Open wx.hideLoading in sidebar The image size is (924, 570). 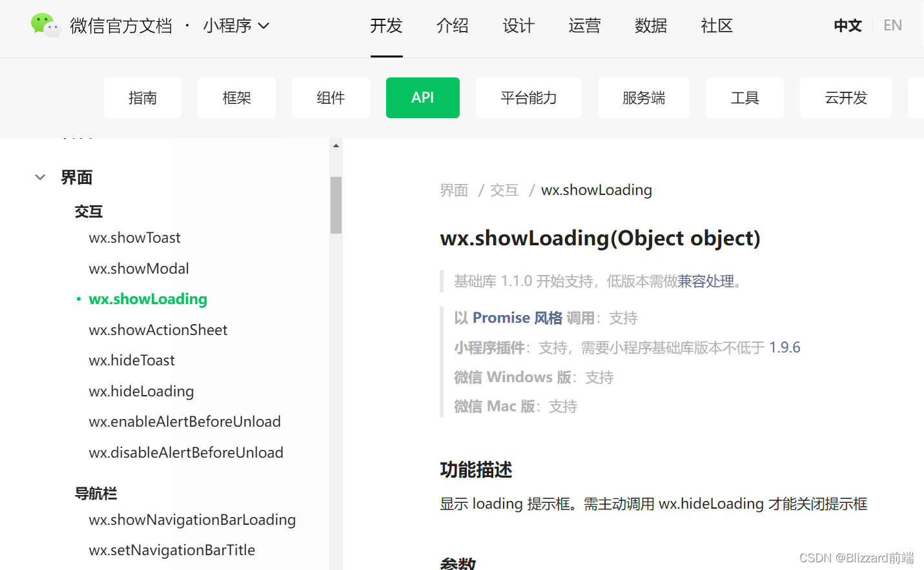tap(141, 391)
